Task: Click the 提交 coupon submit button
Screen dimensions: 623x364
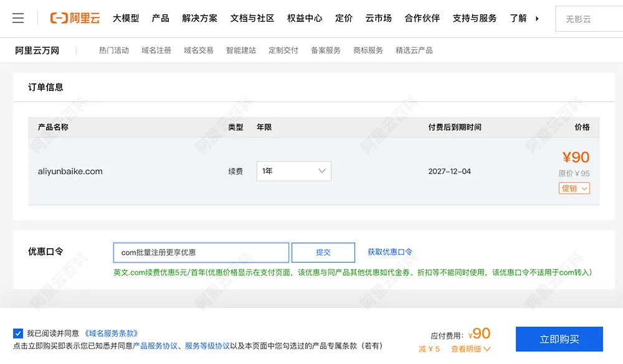Action: [323, 252]
